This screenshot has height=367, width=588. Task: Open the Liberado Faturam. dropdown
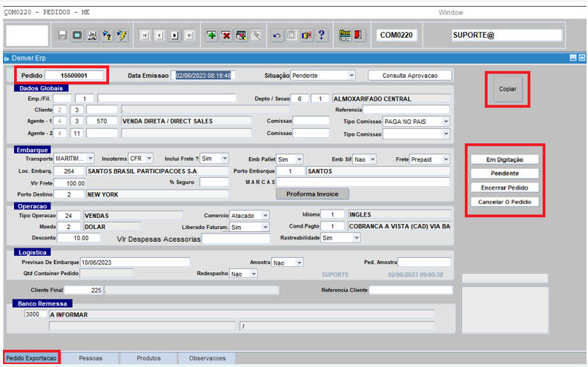point(265,227)
